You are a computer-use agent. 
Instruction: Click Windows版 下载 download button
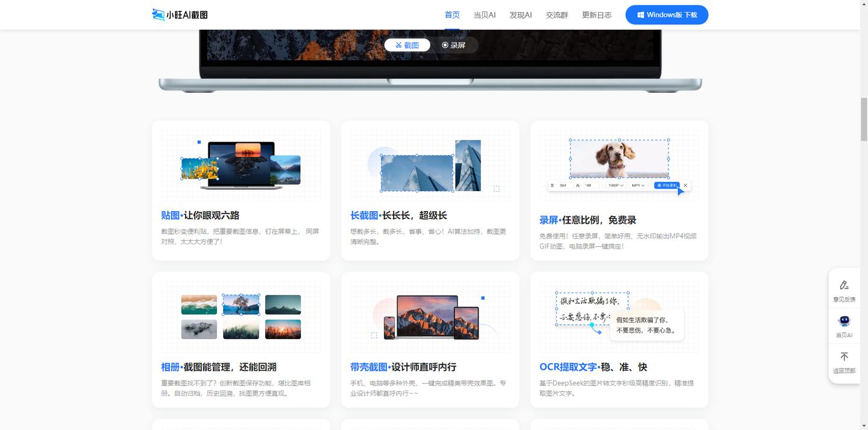coord(667,15)
